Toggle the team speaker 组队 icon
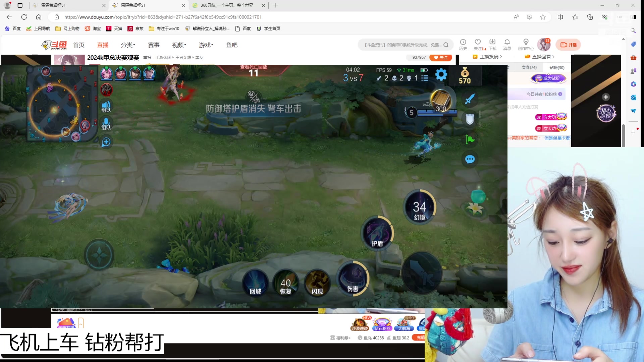 point(106,106)
